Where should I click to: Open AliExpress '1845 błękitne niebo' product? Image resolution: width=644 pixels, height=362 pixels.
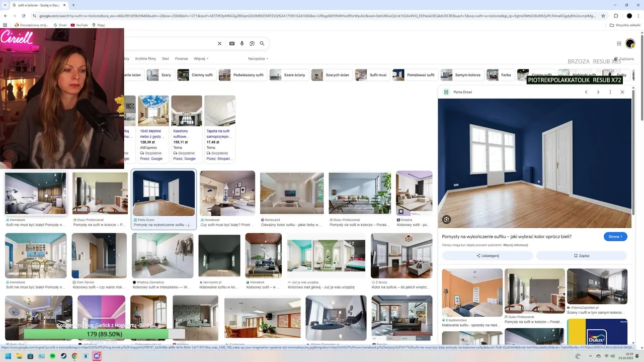point(153,129)
